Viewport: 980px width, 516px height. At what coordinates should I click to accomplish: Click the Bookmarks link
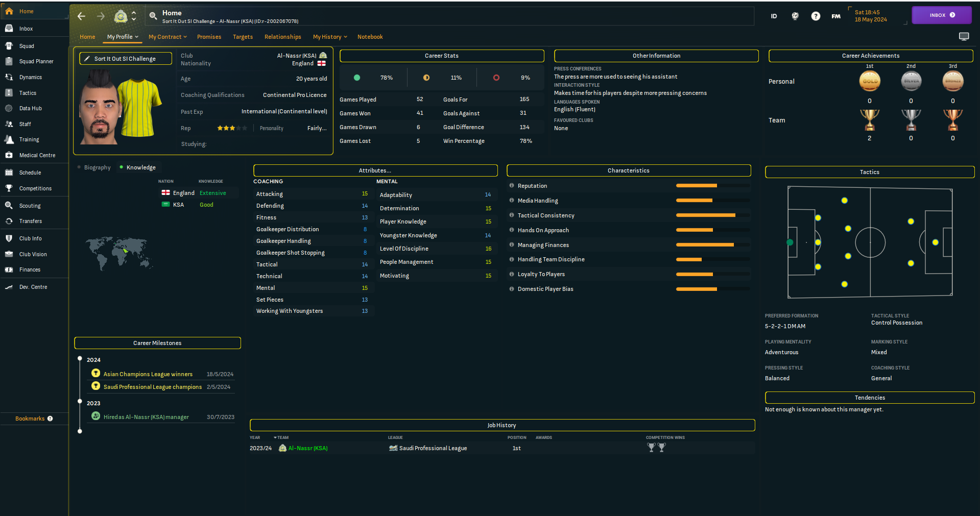point(30,419)
